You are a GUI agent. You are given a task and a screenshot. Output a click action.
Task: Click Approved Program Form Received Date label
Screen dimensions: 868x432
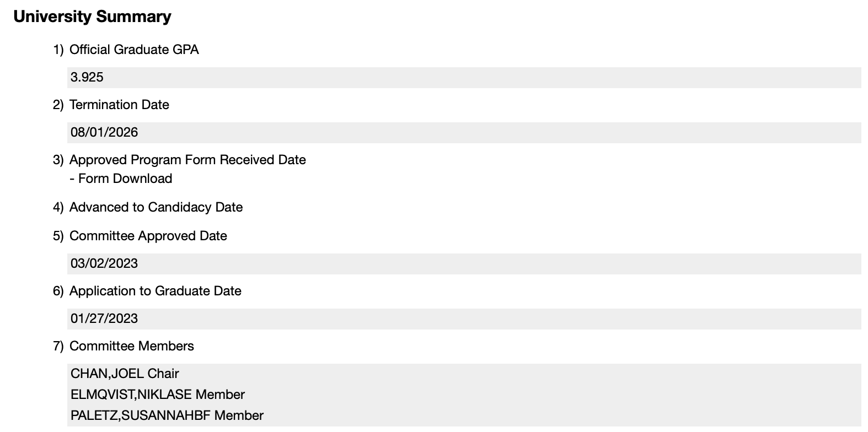[x=187, y=160]
